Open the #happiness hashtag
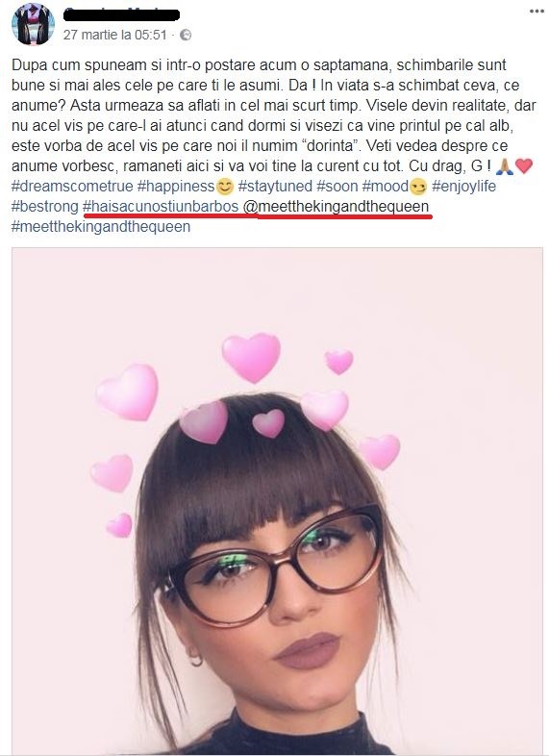549x756 pixels. pos(176,186)
